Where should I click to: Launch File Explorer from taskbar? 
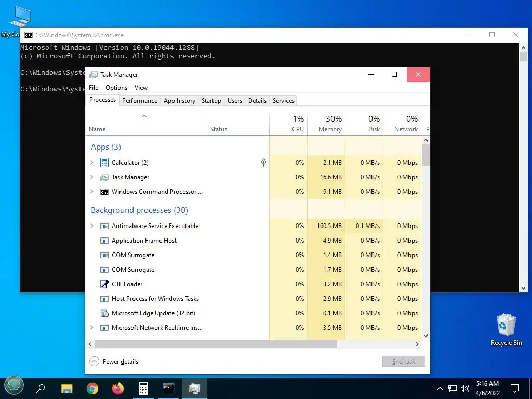(67, 388)
